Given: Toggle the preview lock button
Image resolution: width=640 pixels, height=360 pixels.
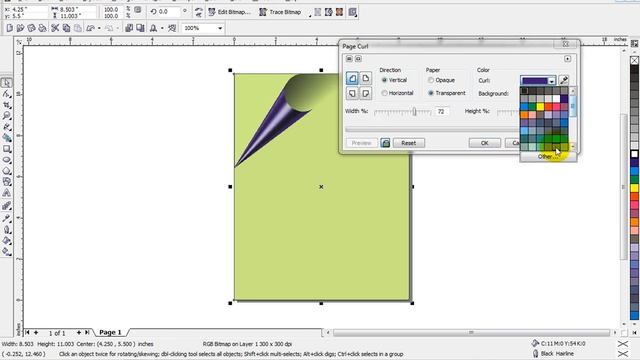Looking at the screenshot, I should [x=385, y=143].
